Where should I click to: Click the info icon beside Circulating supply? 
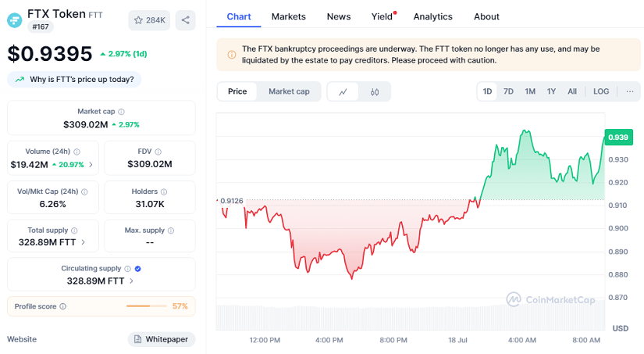[128, 269]
